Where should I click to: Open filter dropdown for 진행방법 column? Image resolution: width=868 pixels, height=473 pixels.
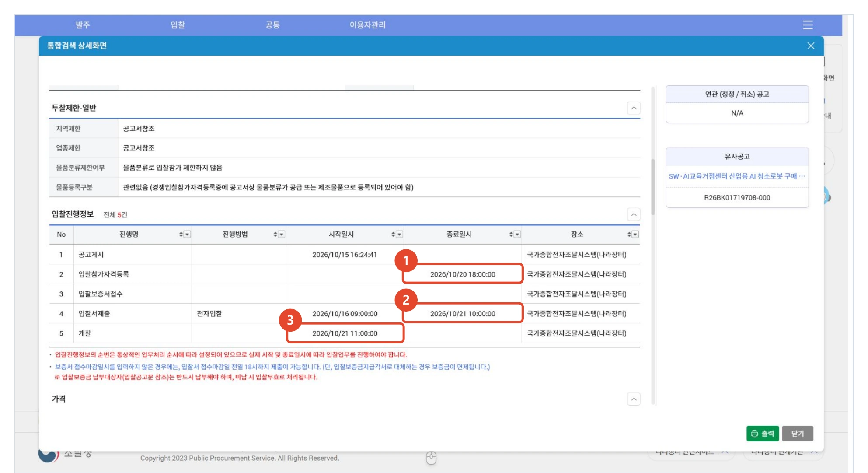point(282,235)
